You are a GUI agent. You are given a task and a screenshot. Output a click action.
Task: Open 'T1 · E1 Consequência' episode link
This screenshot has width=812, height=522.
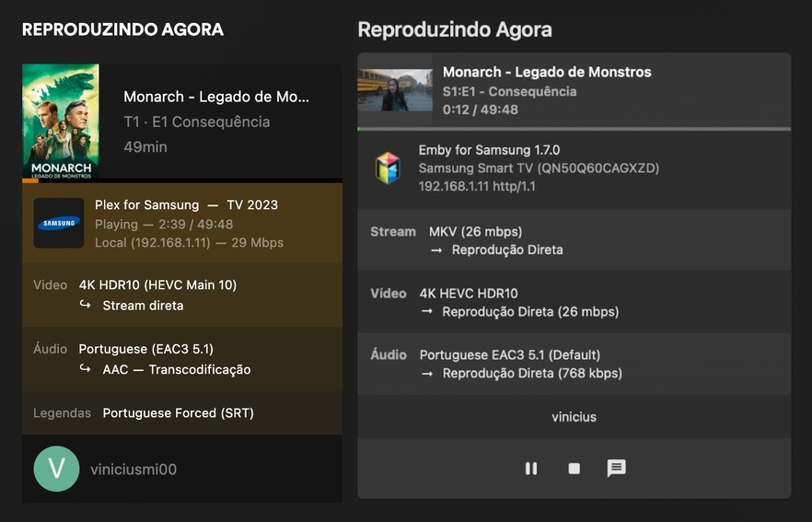(197, 122)
